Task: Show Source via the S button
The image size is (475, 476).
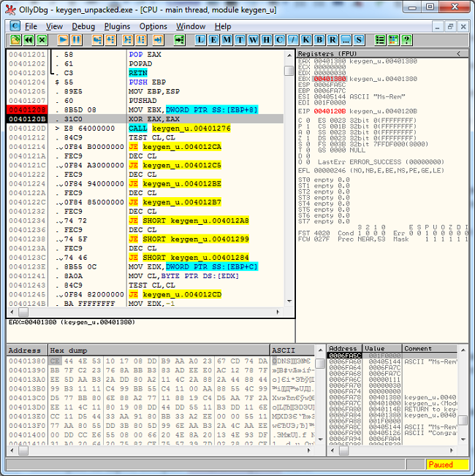Action: click(359, 39)
